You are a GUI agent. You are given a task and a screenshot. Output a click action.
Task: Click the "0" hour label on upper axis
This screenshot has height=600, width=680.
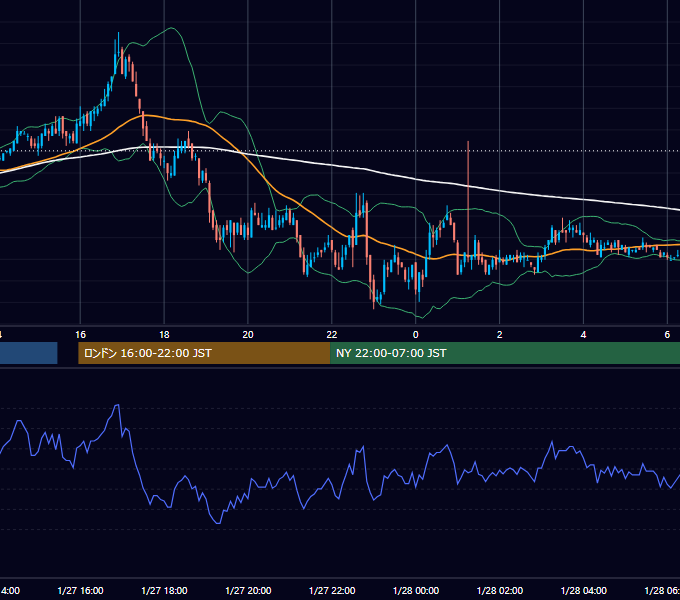click(415, 335)
